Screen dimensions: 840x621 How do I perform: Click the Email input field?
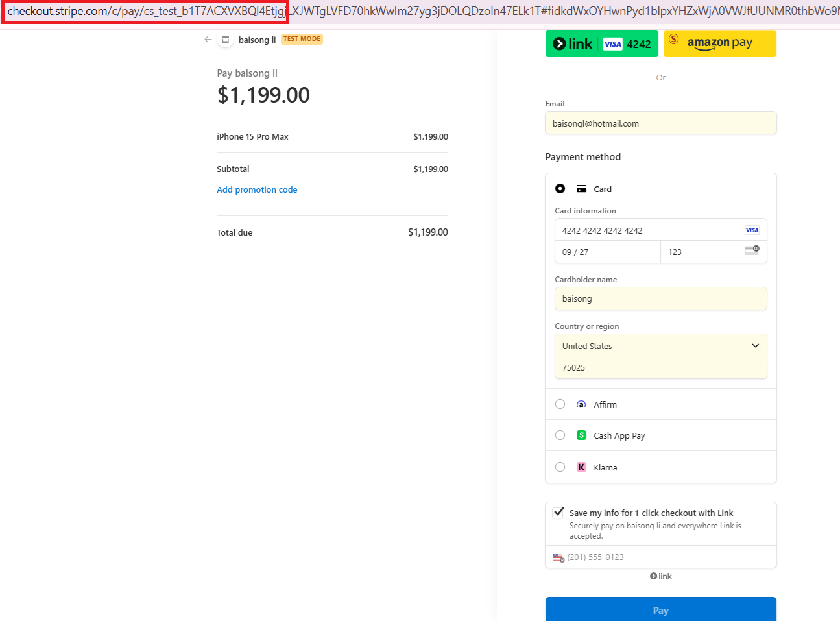coord(660,123)
